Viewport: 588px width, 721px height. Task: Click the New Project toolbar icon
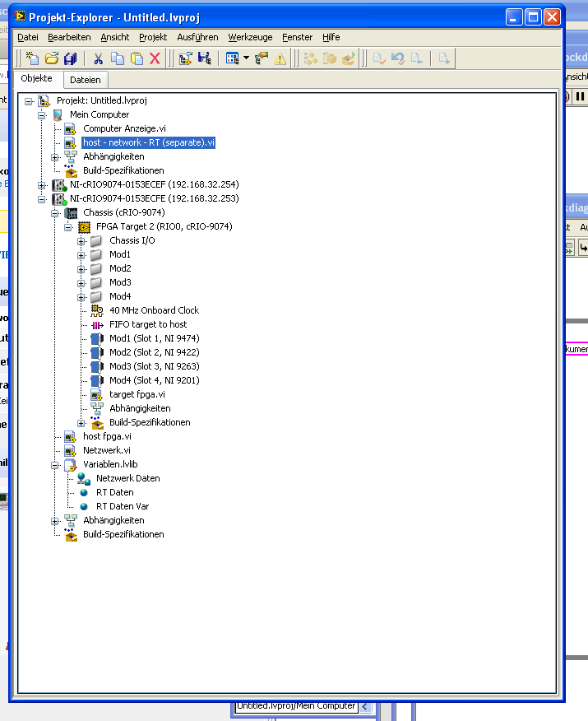coord(32,58)
